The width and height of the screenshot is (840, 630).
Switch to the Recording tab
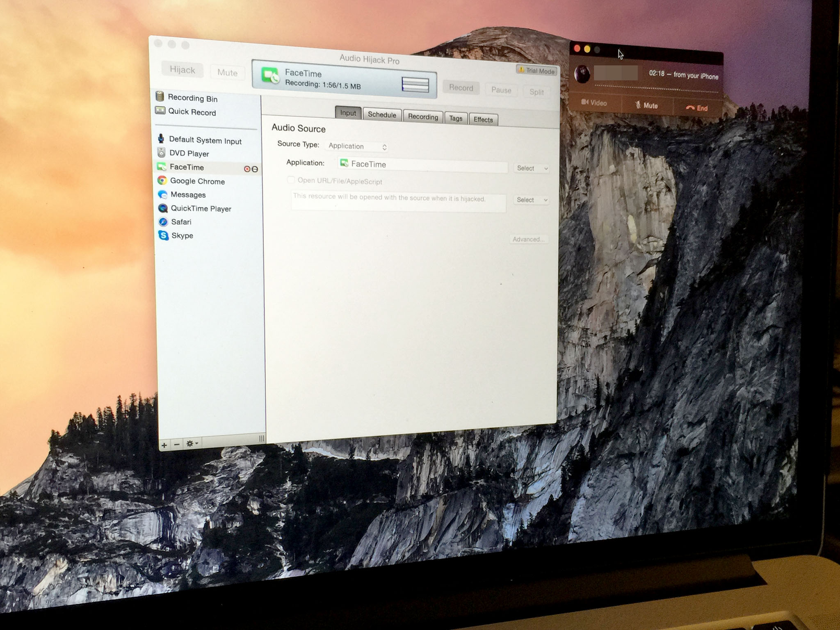click(x=423, y=117)
